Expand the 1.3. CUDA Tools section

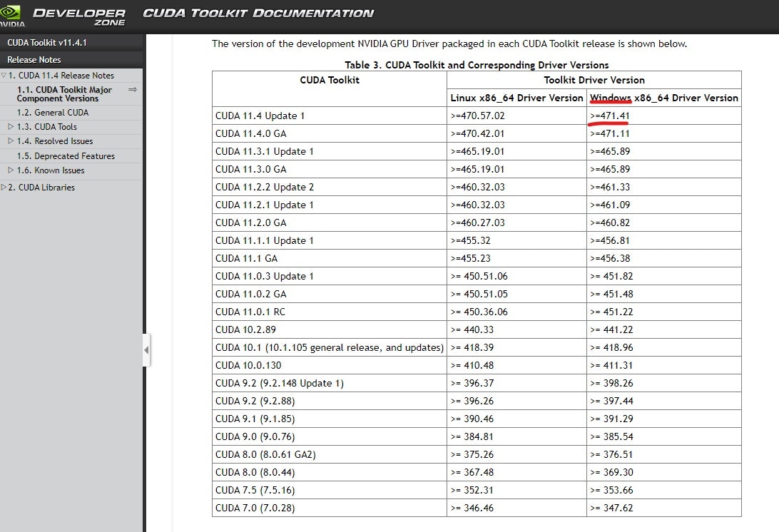click(x=11, y=127)
